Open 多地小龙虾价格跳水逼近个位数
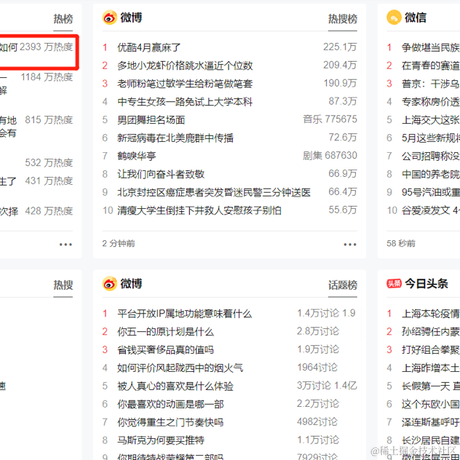The image size is (460, 460). [x=185, y=66]
